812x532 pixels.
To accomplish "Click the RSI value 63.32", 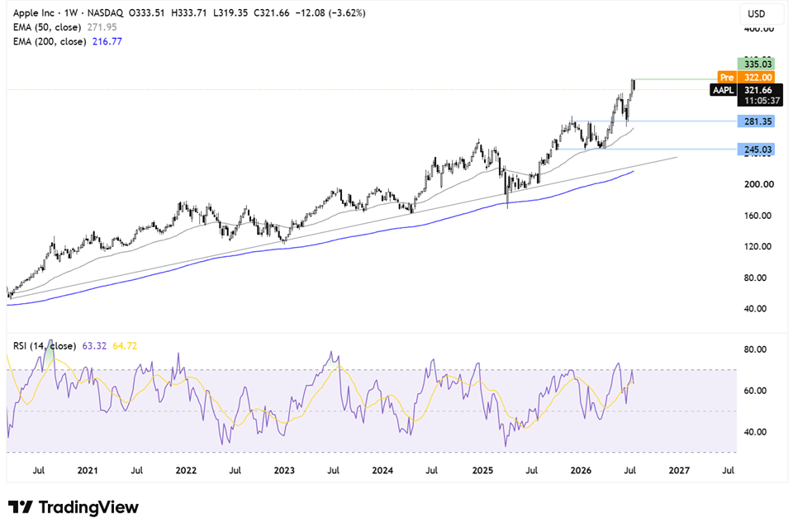I will point(94,345).
